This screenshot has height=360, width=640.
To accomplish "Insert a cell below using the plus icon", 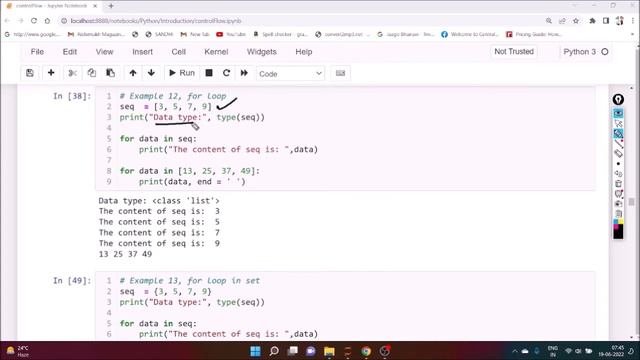I will (51, 73).
